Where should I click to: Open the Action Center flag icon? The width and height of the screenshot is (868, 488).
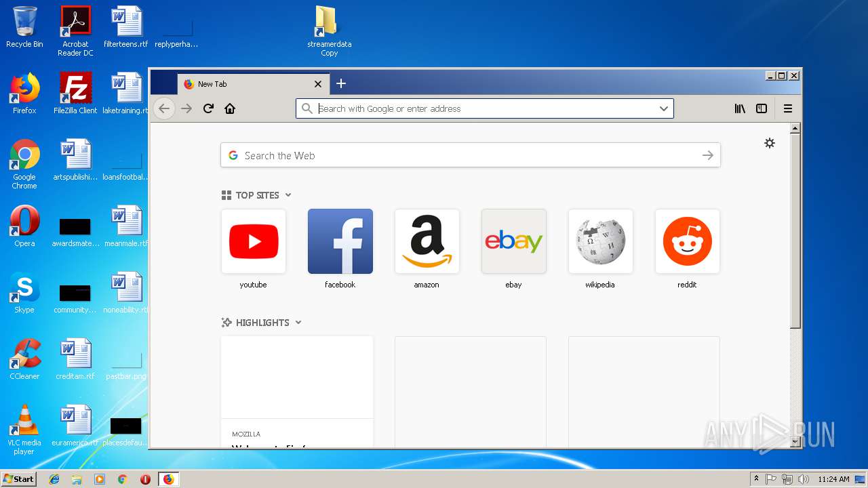pyautogui.click(x=771, y=479)
